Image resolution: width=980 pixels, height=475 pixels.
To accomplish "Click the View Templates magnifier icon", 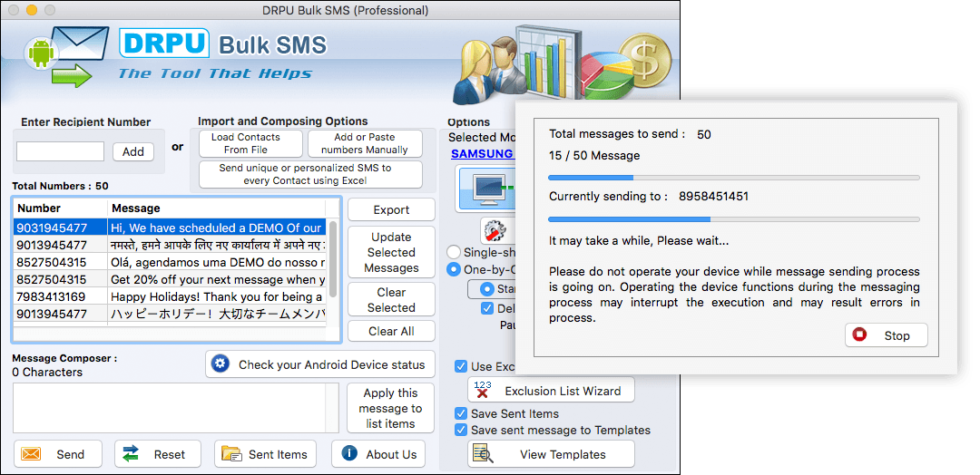I will click(x=483, y=454).
